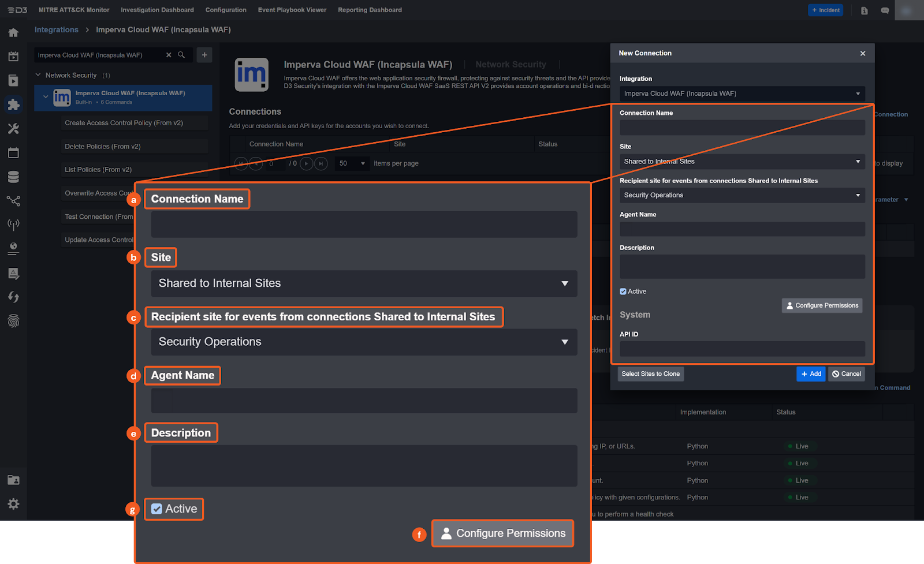Screen dimensions: 924x564
Task: Open the Home icon in the sidebar
Action: pos(13,32)
